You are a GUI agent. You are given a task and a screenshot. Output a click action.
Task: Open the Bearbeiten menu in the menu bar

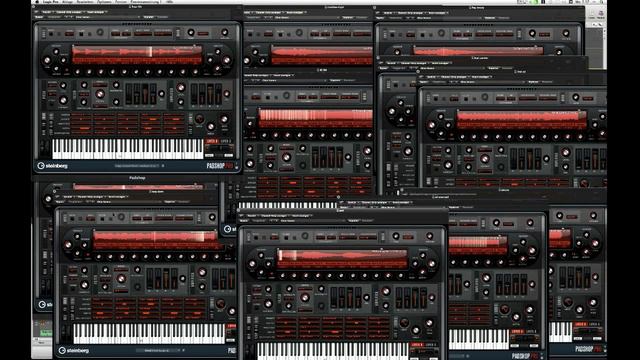click(x=86, y=2)
